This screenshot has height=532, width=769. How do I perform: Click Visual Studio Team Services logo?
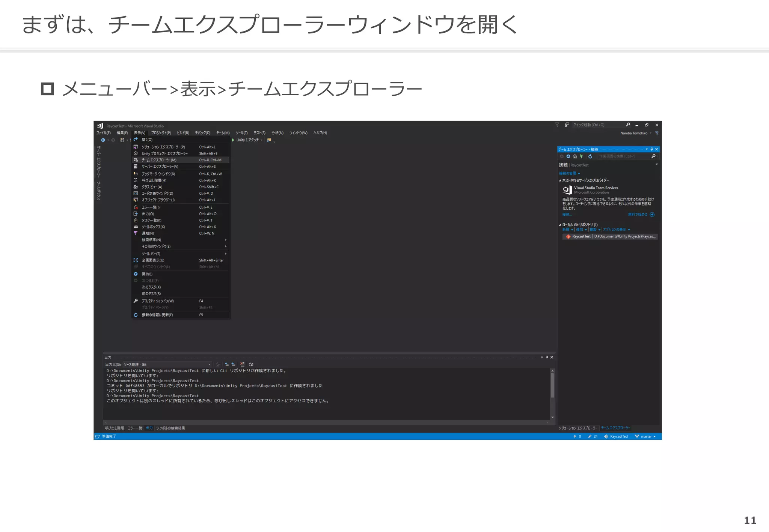tap(567, 190)
